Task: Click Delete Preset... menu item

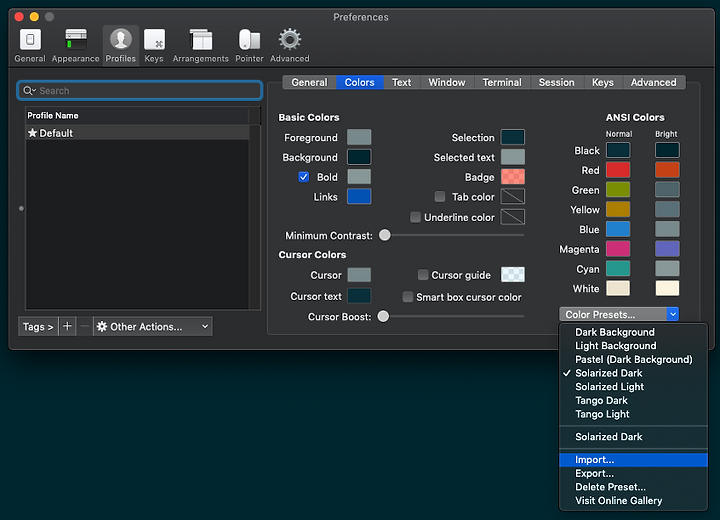Action: pyautogui.click(x=633, y=487)
